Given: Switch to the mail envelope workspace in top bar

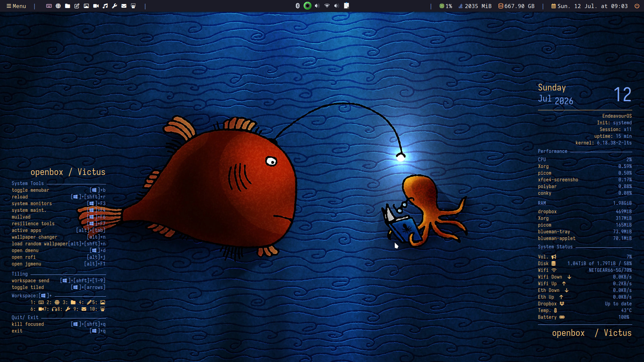Looking at the screenshot, I should tap(124, 6).
